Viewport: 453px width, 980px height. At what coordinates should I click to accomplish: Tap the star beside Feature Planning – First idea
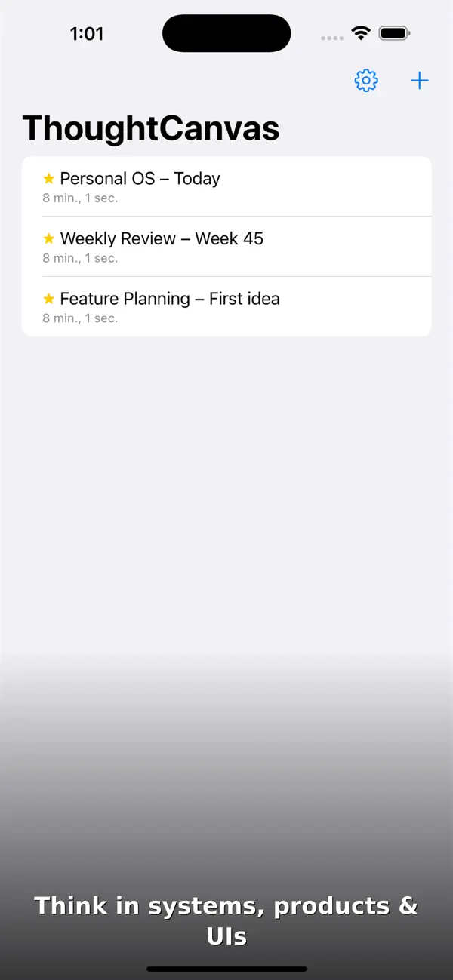tap(48, 299)
